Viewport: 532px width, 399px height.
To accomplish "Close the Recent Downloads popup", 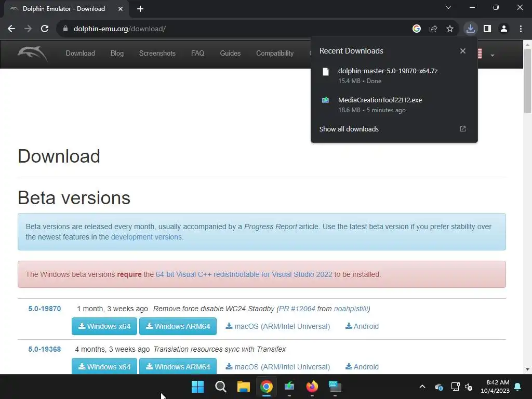I will coord(462,51).
